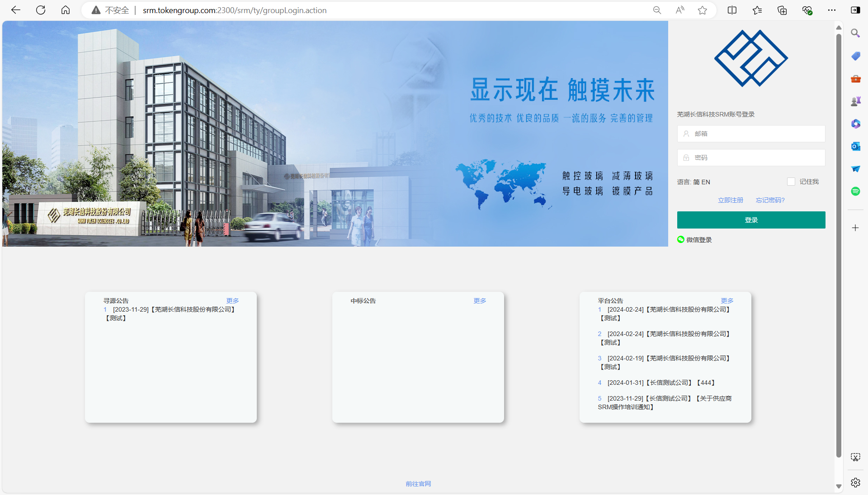Open sidebar games chess icon
This screenshot has width=868, height=495.
[855, 101]
